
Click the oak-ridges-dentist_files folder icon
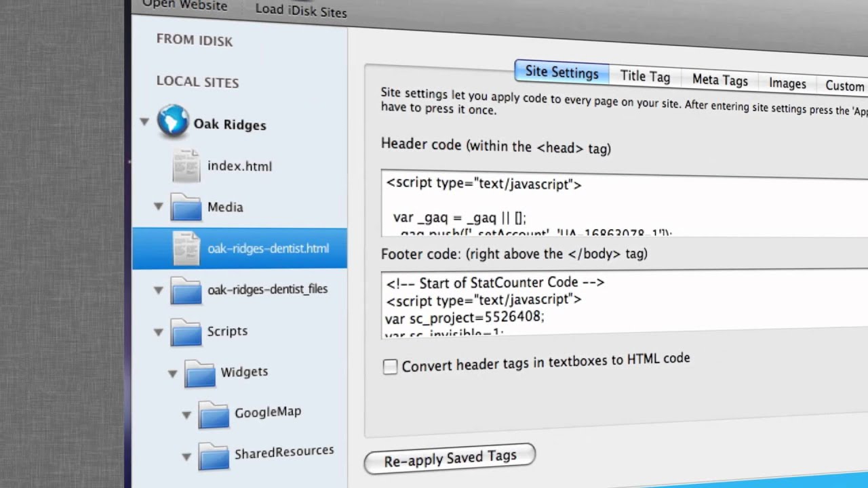click(x=186, y=289)
